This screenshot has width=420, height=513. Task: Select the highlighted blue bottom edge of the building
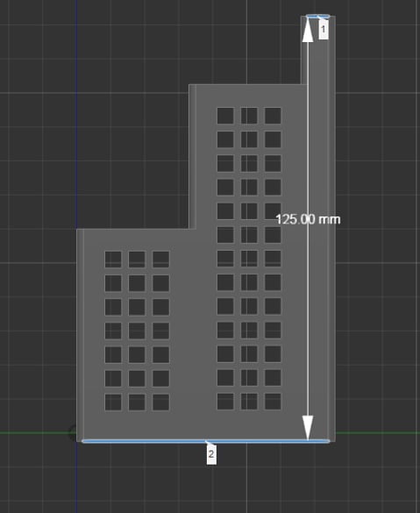click(x=205, y=441)
